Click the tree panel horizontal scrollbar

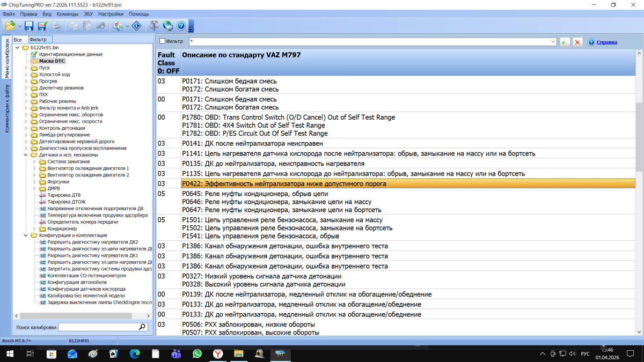pos(80,316)
